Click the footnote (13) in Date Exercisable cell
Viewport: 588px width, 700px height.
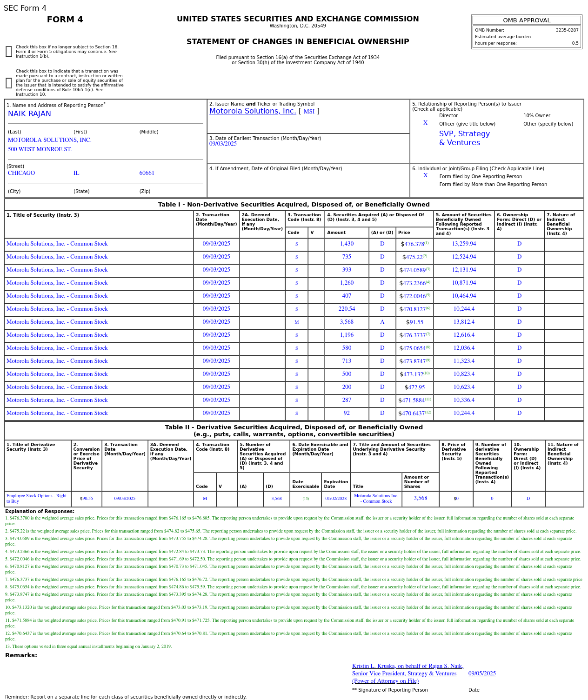pyautogui.click(x=306, y=499)
